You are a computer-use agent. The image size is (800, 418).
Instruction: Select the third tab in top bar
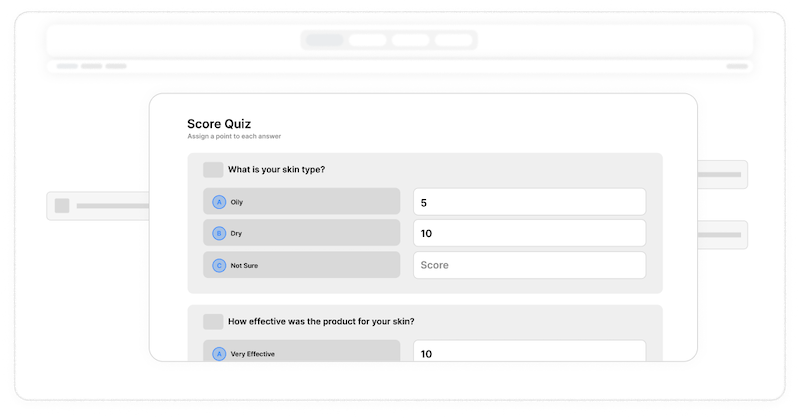(x=410, y=40)
